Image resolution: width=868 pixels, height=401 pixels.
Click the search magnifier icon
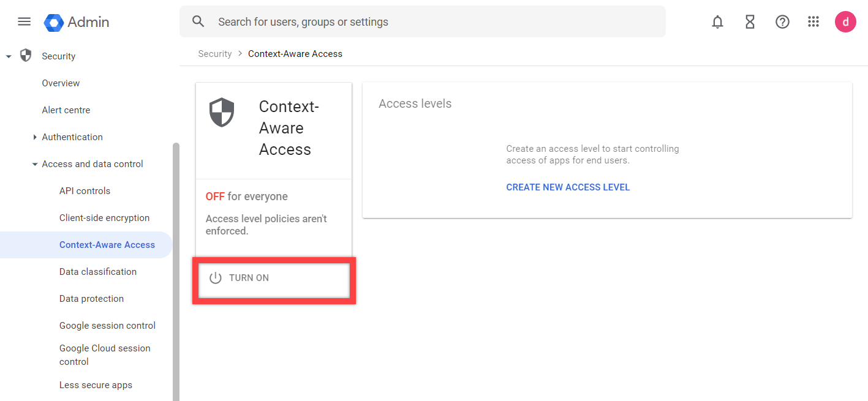tap(198, 22)
